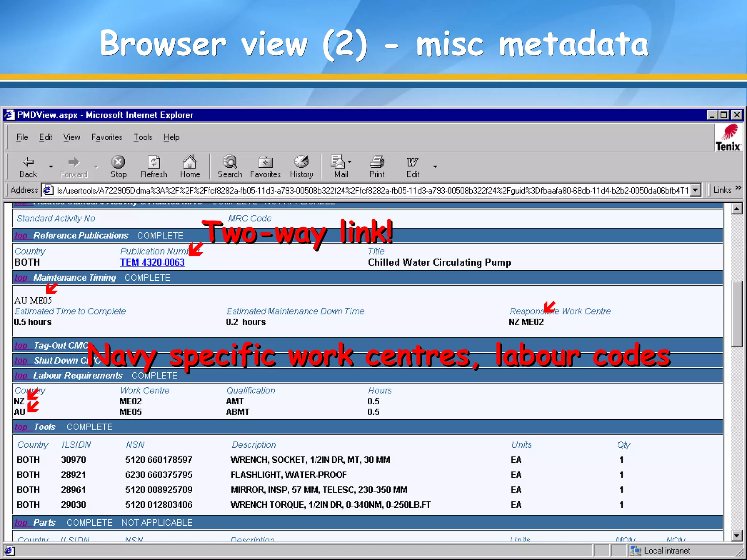Open the Address bar dropdown list
Screen dimensions: 747x560
[x=696, y=190]
